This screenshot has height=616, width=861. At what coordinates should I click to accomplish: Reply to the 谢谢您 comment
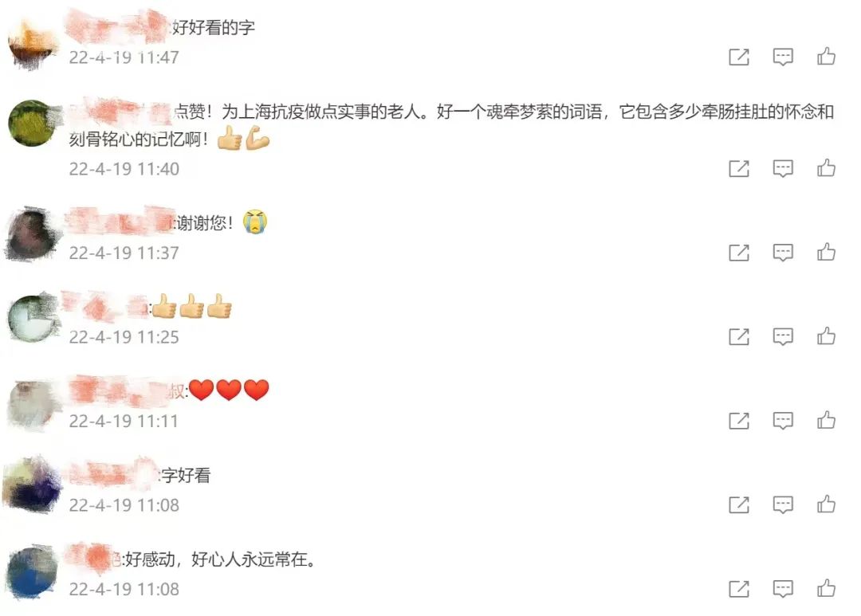[783, 253]
